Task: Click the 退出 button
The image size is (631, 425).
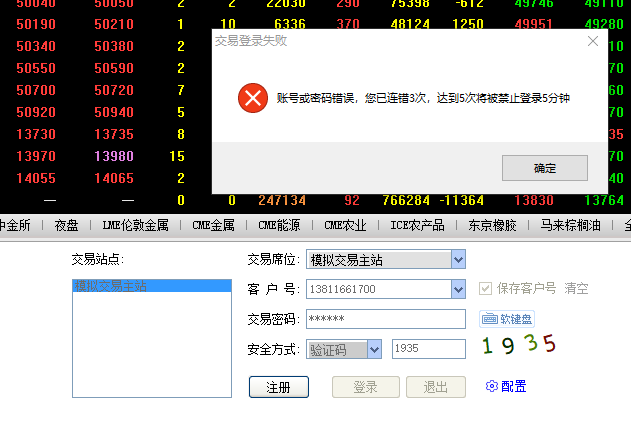Action: tap(436, 387)
